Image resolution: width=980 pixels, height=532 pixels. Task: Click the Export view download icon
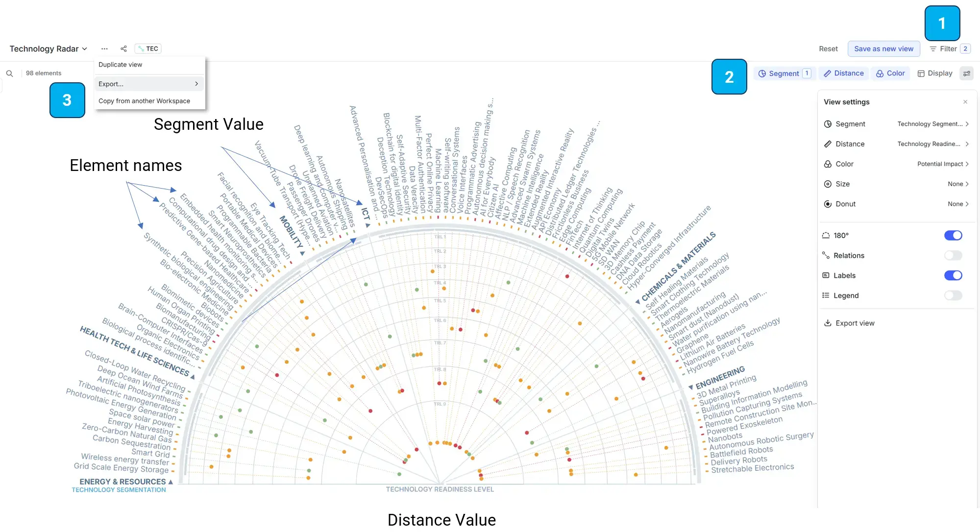pos(828,323)
